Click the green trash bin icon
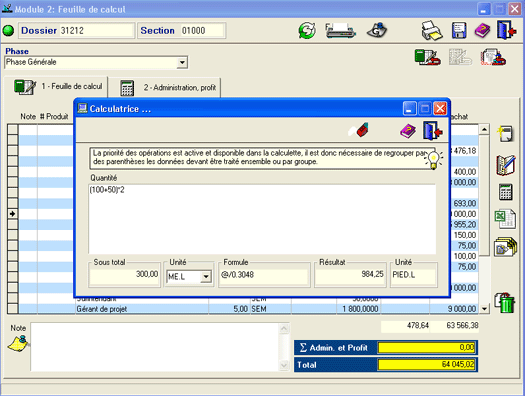Image resolution: width=525 pixels, height=396 pixels. pos(505,303)
